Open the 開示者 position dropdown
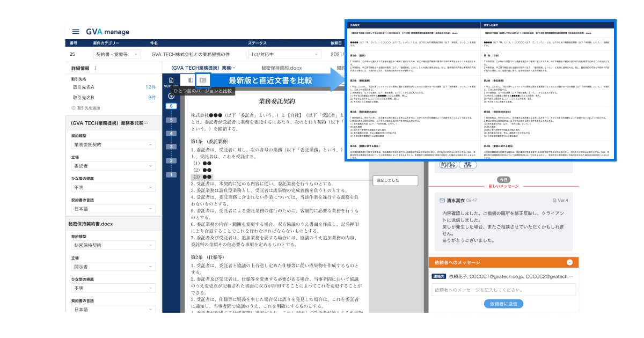Screen dimensions: 644x338 (113, 267)
